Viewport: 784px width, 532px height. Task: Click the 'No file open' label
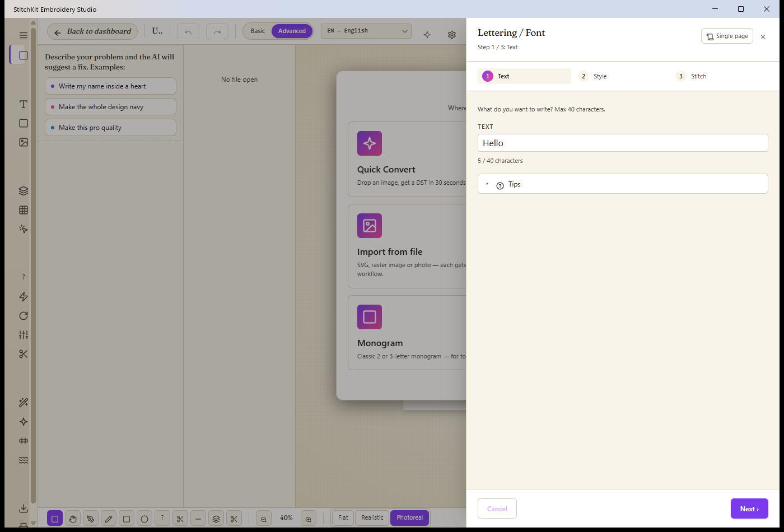240,80
